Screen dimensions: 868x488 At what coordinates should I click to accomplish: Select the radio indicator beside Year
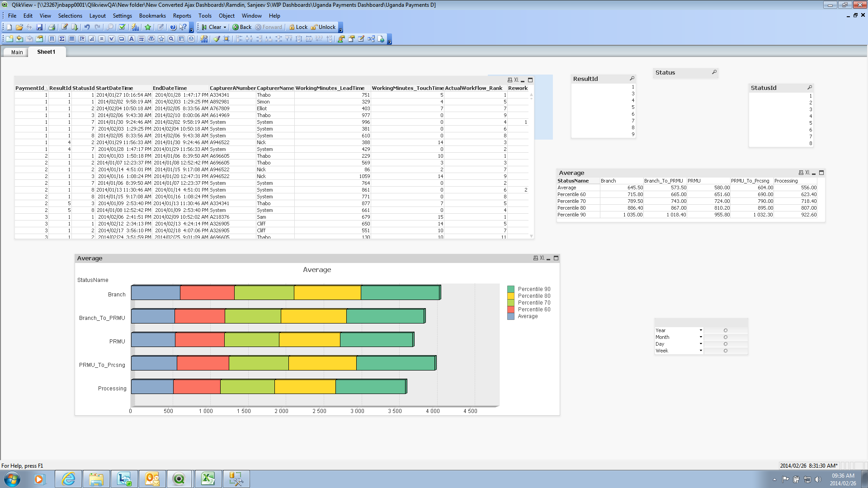[726, 330]
